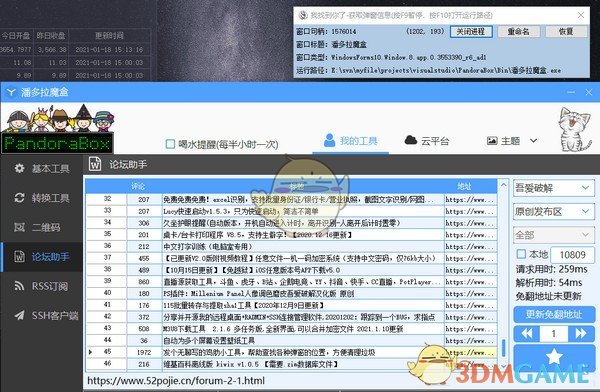Open address link of row 32
Viewport: 600px width, 392px height.
(470, 199)
